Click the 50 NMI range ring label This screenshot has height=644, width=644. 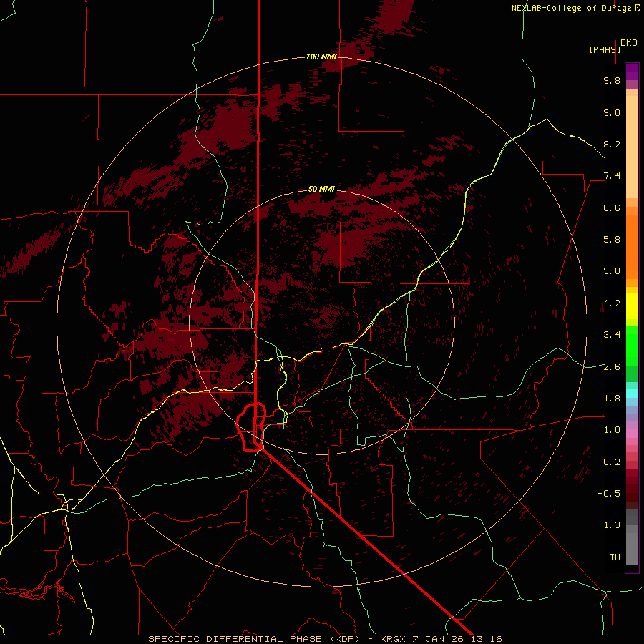coord(321,190)
